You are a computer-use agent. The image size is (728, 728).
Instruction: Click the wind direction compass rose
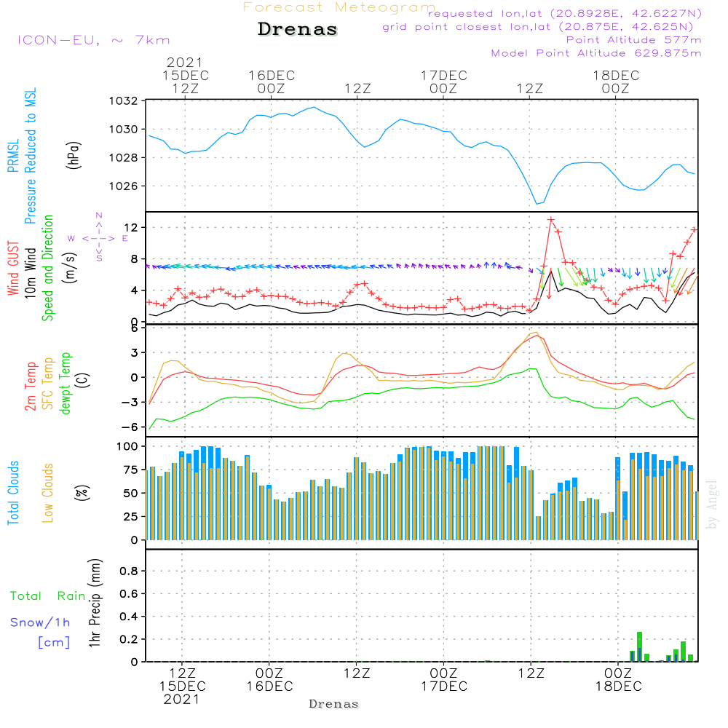98,238
